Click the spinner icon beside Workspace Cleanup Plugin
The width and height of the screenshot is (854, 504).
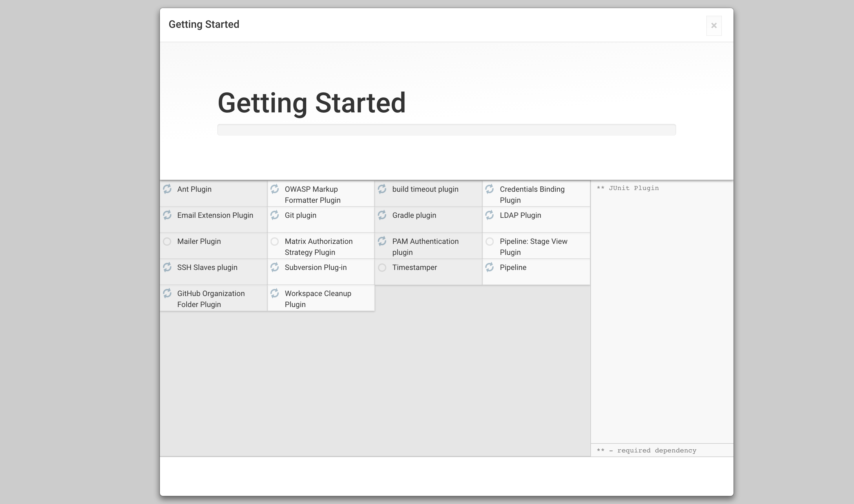[275, 293]
